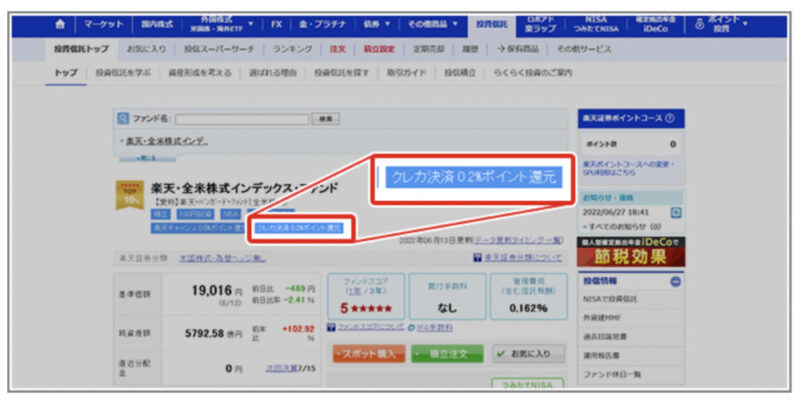
Task: Click the IFA手数料 link
Action: pos(434,327)
